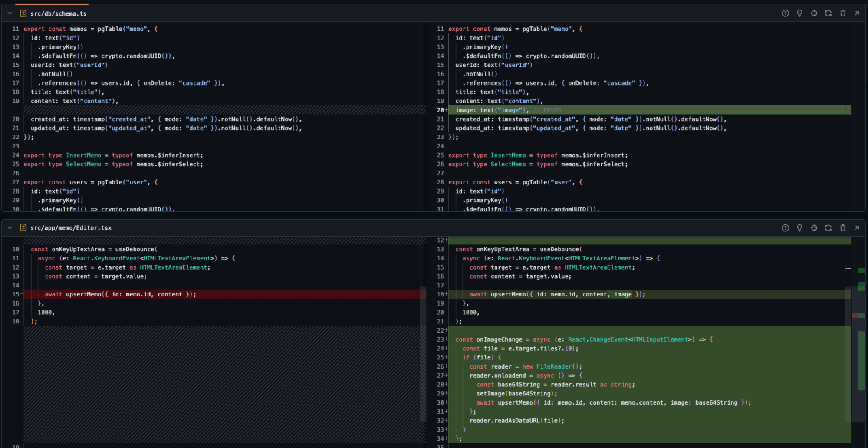Click the src/app/memo/Editor.tsx file path
Screen dimensions: 868x448
pos(71,228)
